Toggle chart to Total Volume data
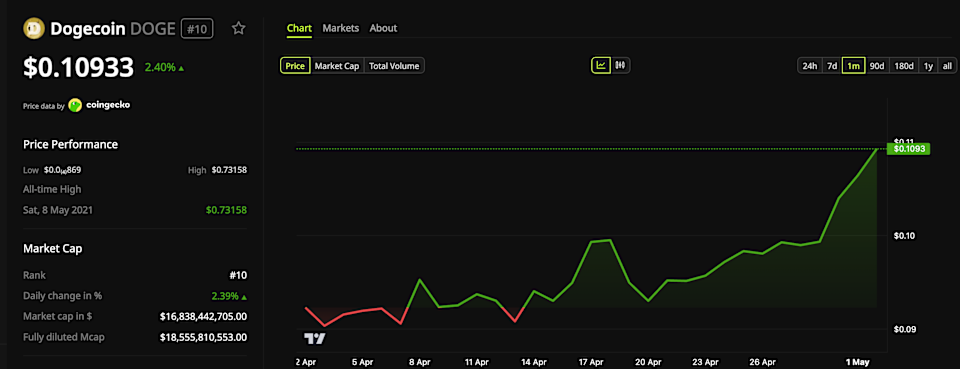Screen dimensions: 960x369 394,65
